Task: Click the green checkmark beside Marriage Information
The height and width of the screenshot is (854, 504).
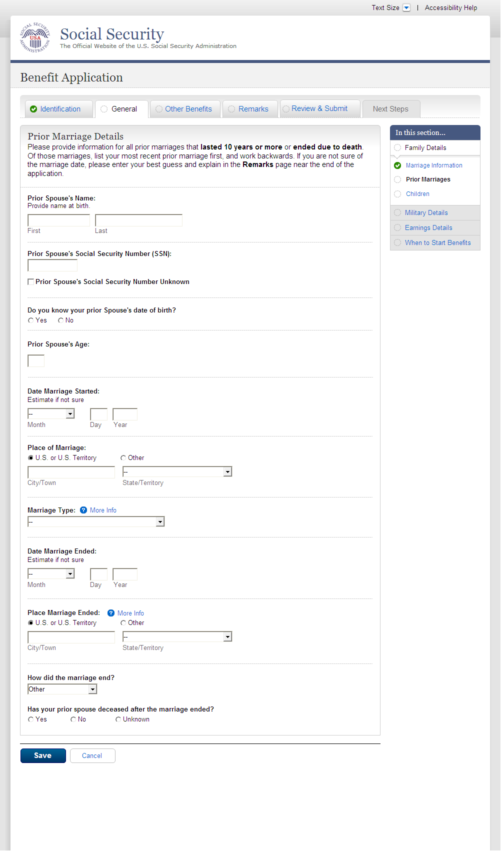Action: pyautogui.click(x=397, y=165)
